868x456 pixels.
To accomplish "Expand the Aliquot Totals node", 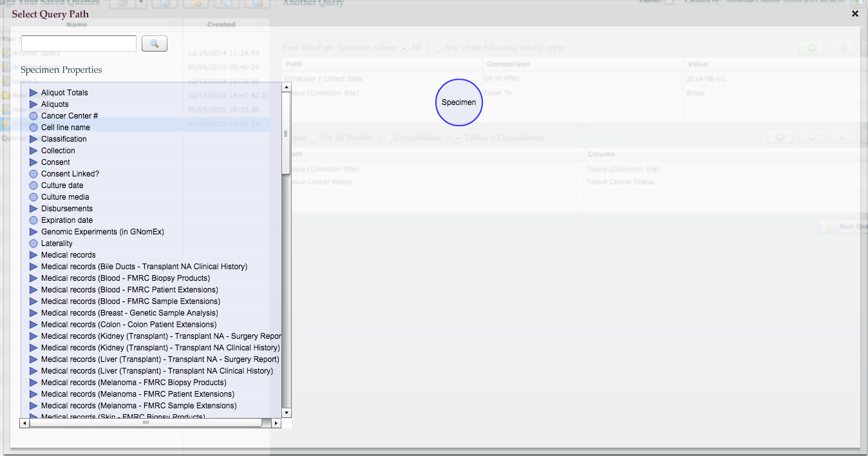I will 33,93.
